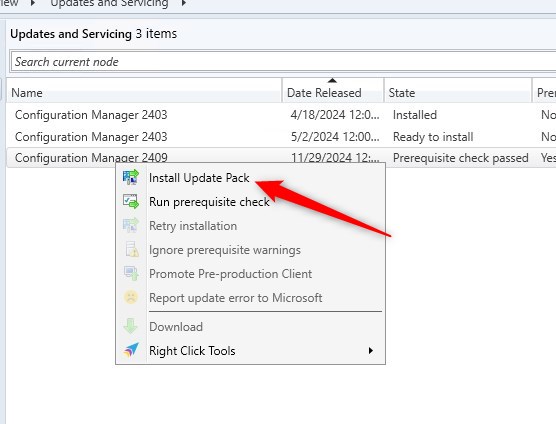Sort by the Name column header

pos(144,93)
